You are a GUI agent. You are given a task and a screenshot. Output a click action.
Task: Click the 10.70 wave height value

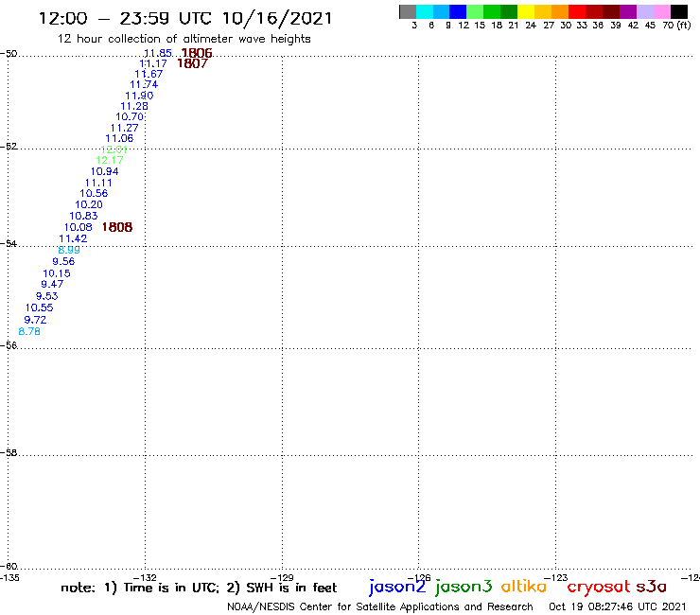click(130, 117)
